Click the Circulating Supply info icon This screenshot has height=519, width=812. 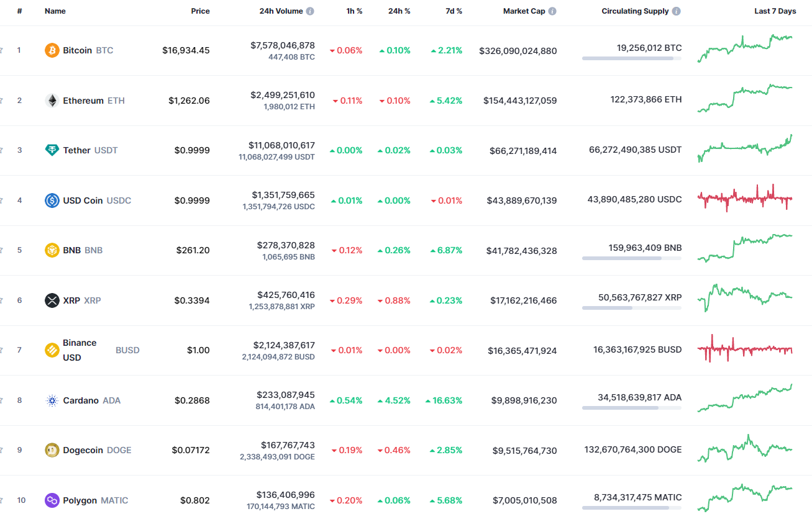click(675, 10)
